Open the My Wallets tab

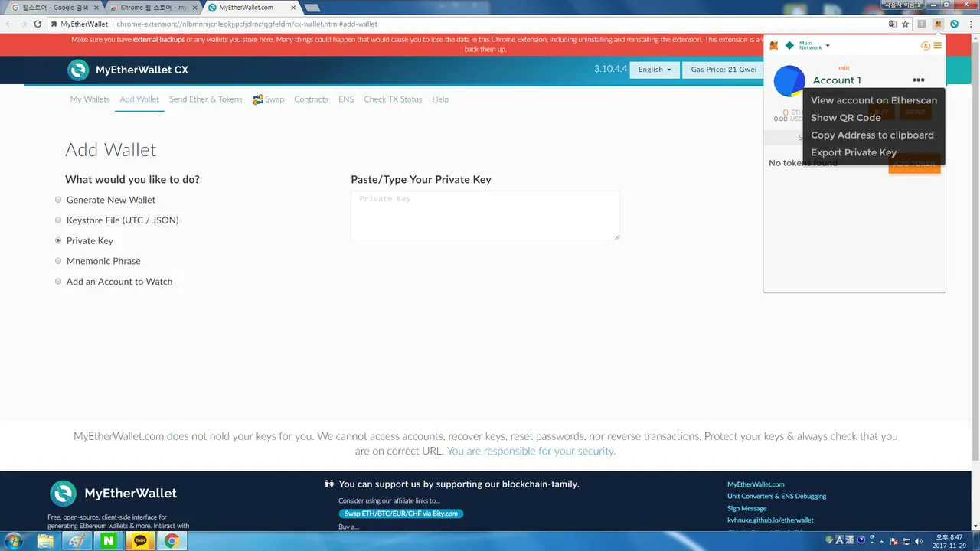90,99
